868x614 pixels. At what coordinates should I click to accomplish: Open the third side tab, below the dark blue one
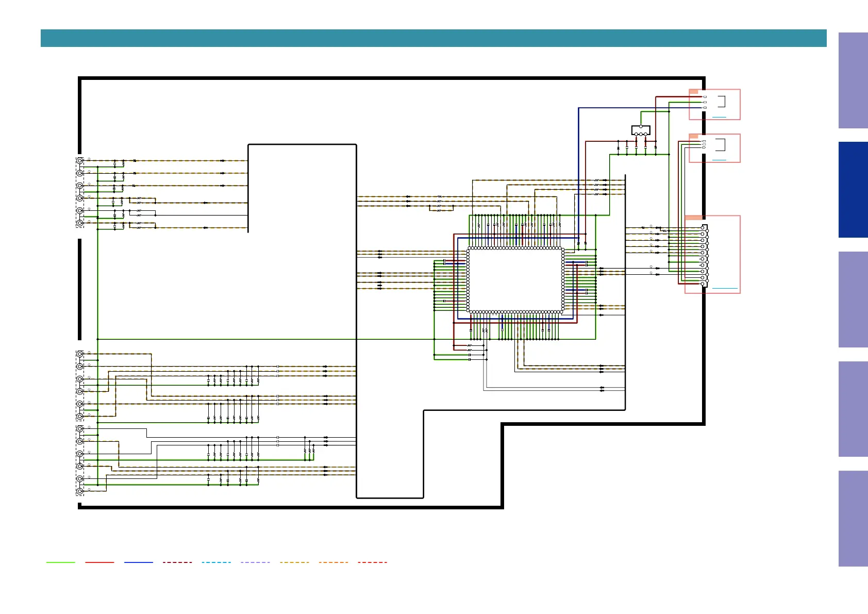click(x=853, y=300)
